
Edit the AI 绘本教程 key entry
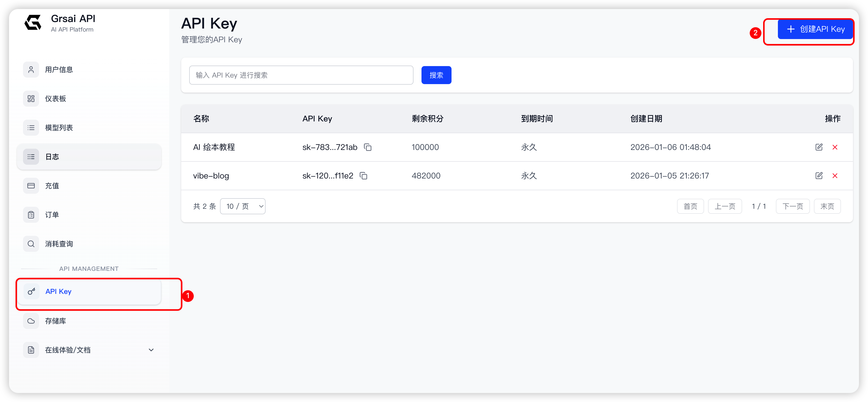(x=819, y=147)
